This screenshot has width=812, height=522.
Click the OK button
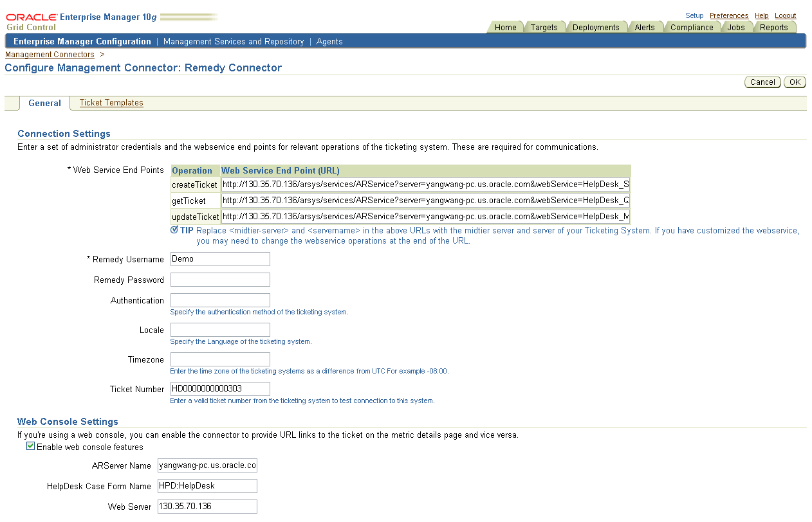pos(795,82)
